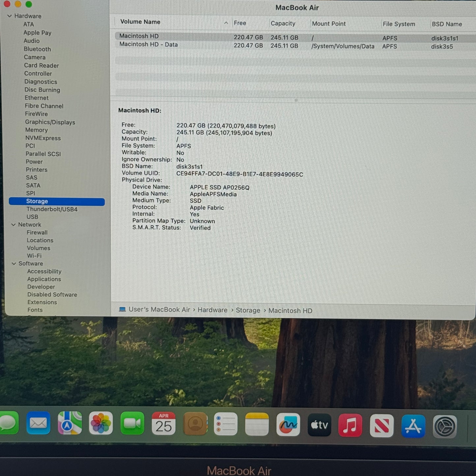This screenshot has height=476, width=476.
Task: Select the Macintosh HD - Data row
Action: pyautogui.click(x=149, y=45)
